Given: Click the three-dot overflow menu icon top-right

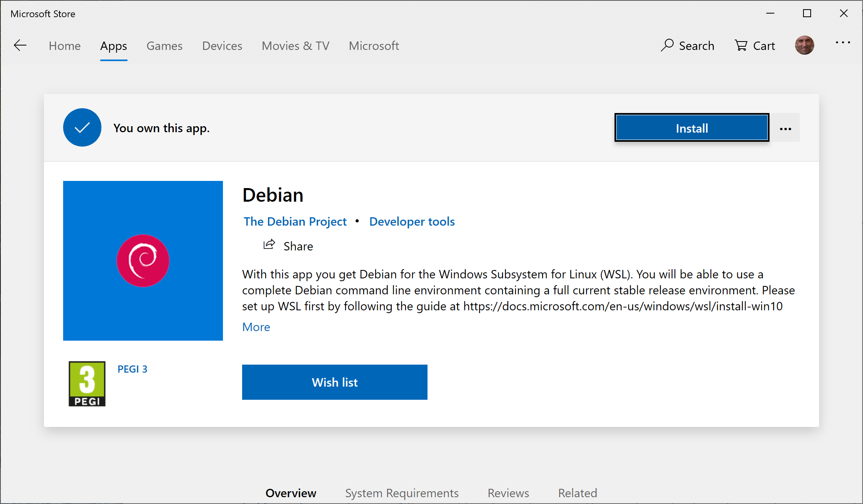Looking at the screenshot, I should pos(843,46).
